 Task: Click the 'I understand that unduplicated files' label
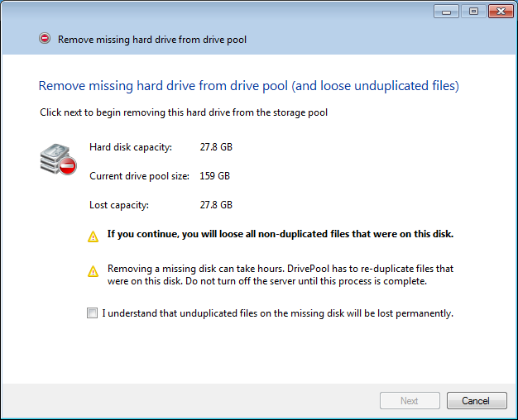click(277, 313)
